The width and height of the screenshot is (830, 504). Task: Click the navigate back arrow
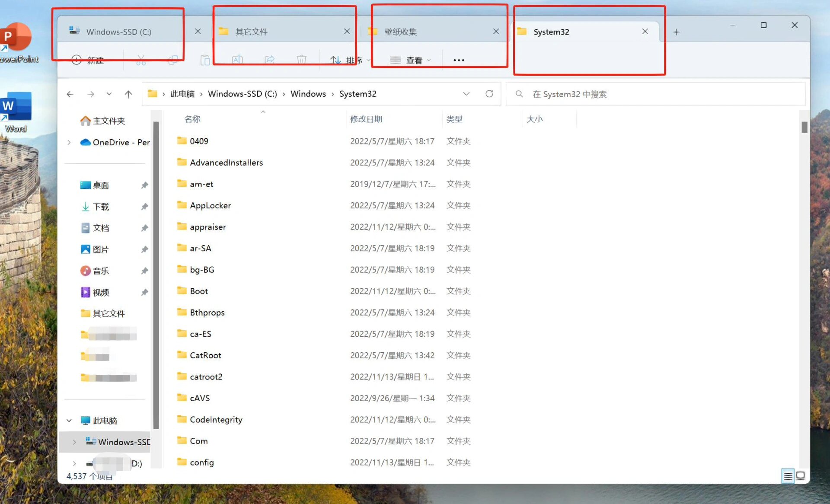click(70, 94)
